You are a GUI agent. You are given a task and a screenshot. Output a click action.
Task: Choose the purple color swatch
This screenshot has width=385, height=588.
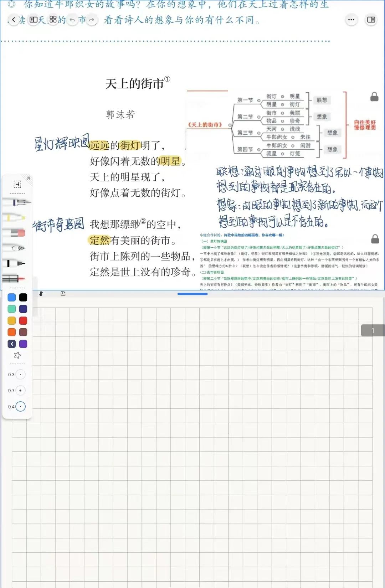coord(23,344)
